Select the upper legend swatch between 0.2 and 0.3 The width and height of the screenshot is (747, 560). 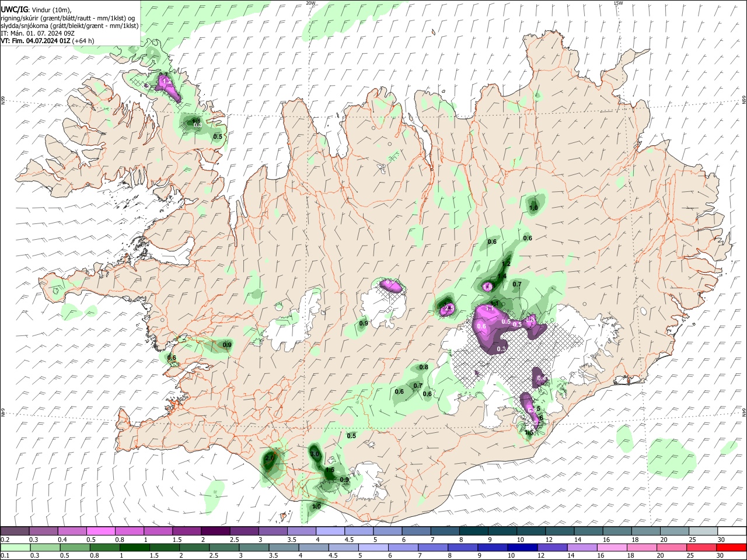(x=15, y=531)
